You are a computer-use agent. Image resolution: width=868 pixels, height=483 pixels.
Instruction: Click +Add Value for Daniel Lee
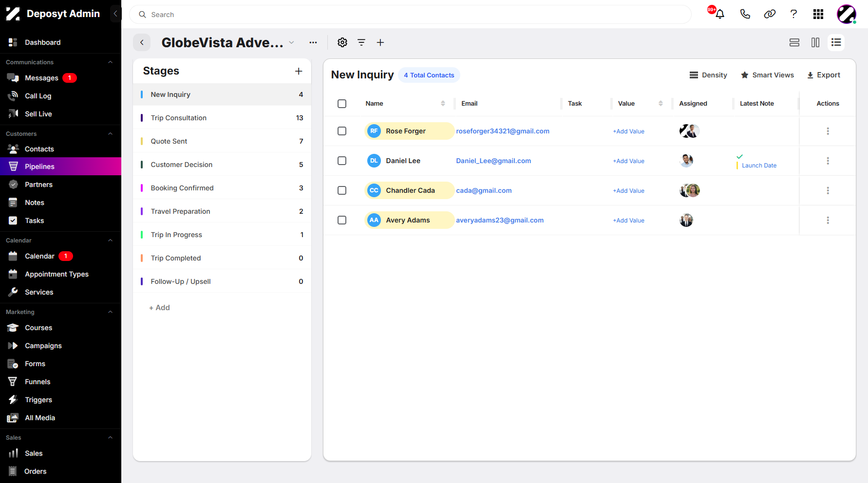(628, 161)
